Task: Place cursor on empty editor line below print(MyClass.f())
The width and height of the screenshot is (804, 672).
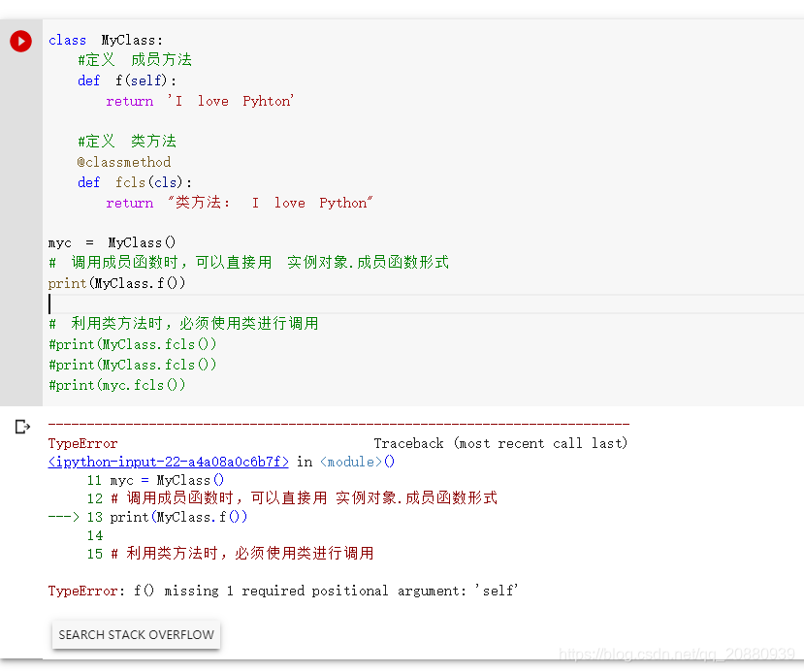Action: [x=426, y=304]
